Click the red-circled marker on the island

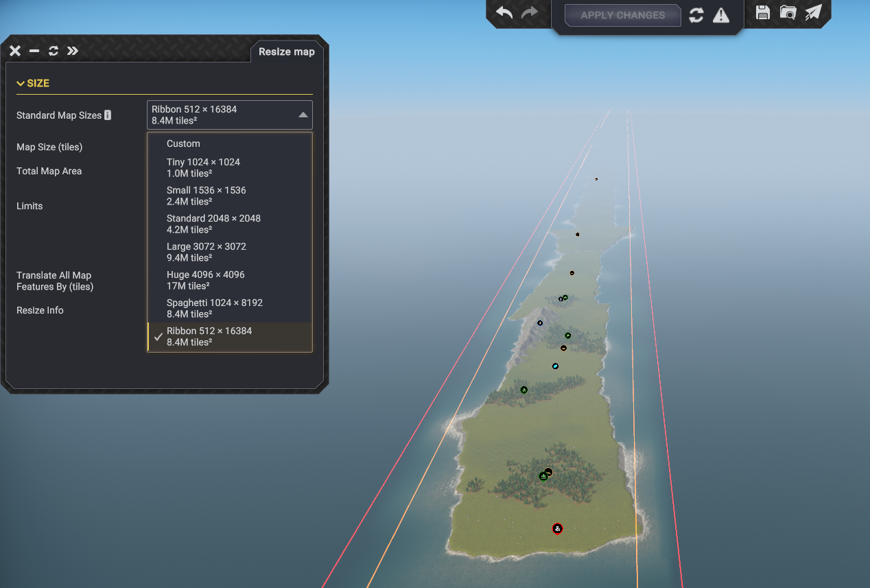click(557, 528)
